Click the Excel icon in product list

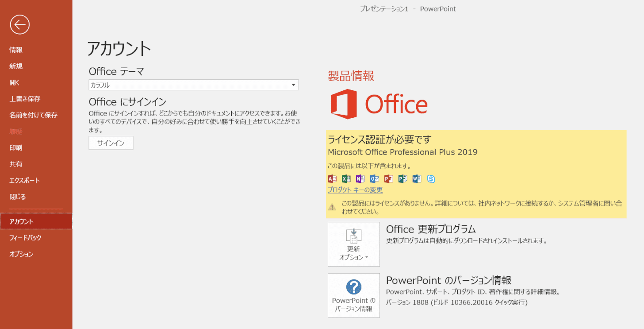[x=346, y=179]
